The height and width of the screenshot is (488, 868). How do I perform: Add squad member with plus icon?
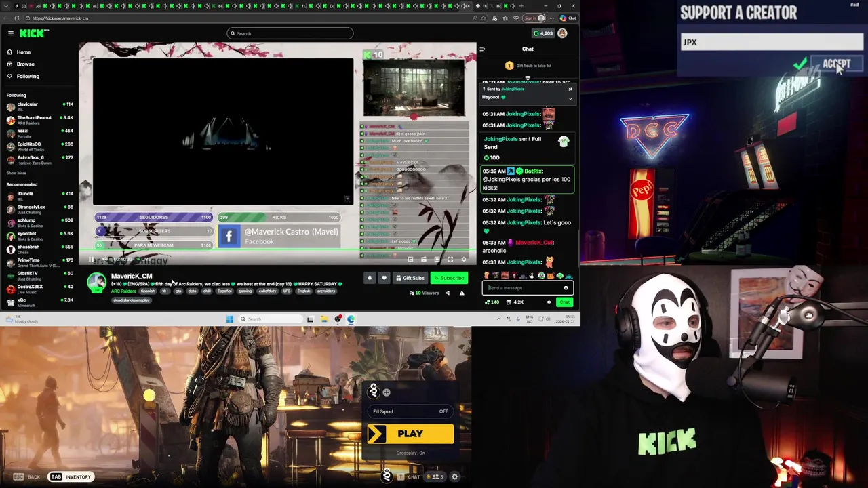tap(387, 392)
